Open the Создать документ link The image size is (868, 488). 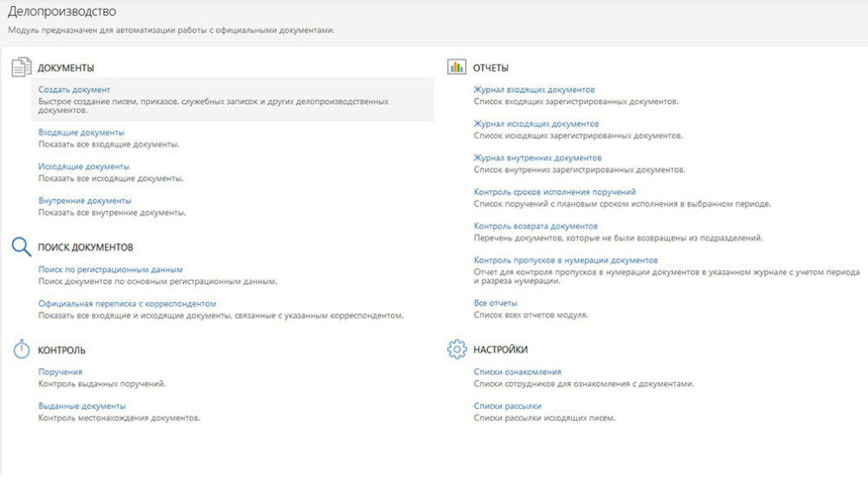click(74, 89)
